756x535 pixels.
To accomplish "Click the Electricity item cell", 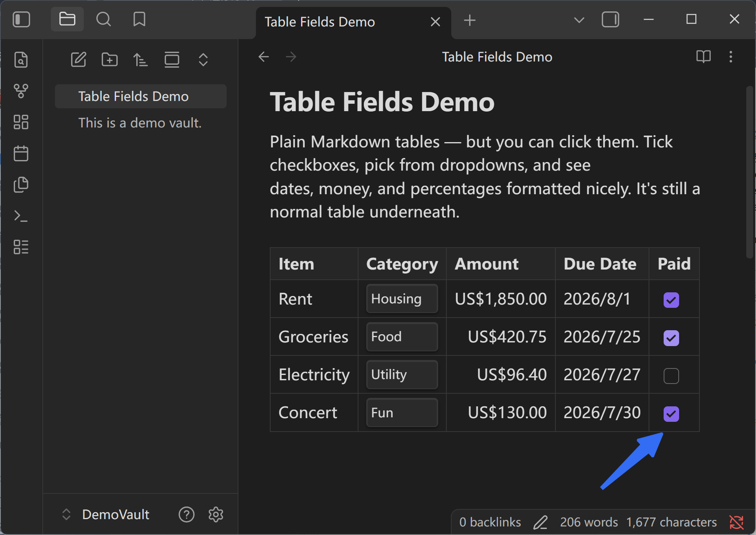I will click(x=314, y=375).
